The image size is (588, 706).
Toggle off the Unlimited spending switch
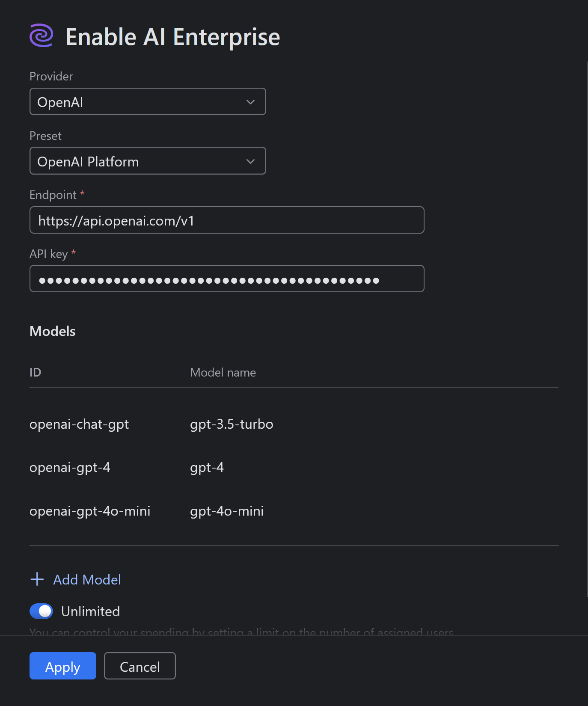point(41,611)
